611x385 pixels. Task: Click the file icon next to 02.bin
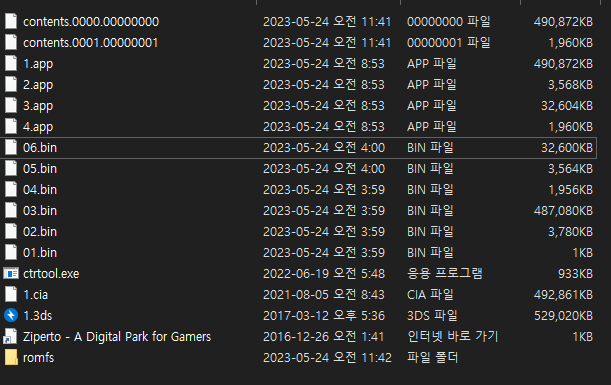pyautogui.click(x=11, y=232)
